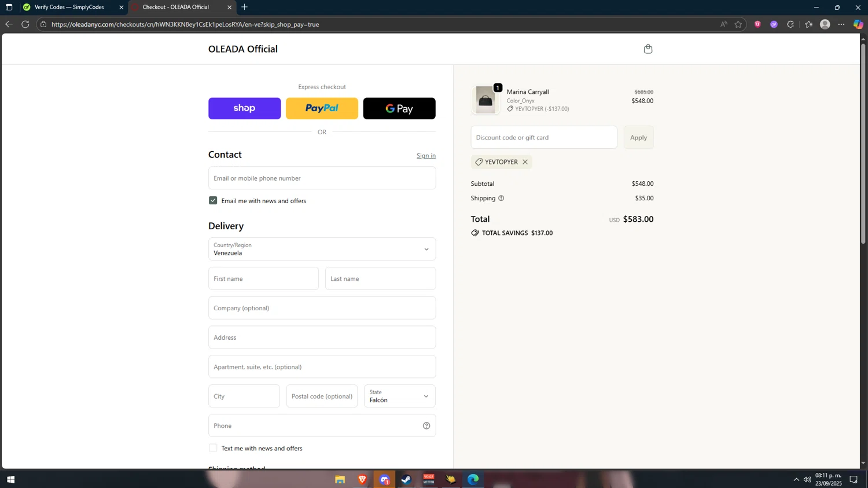Click the browser back arrow
Screen dimensions: 868x488
[9, 24]
